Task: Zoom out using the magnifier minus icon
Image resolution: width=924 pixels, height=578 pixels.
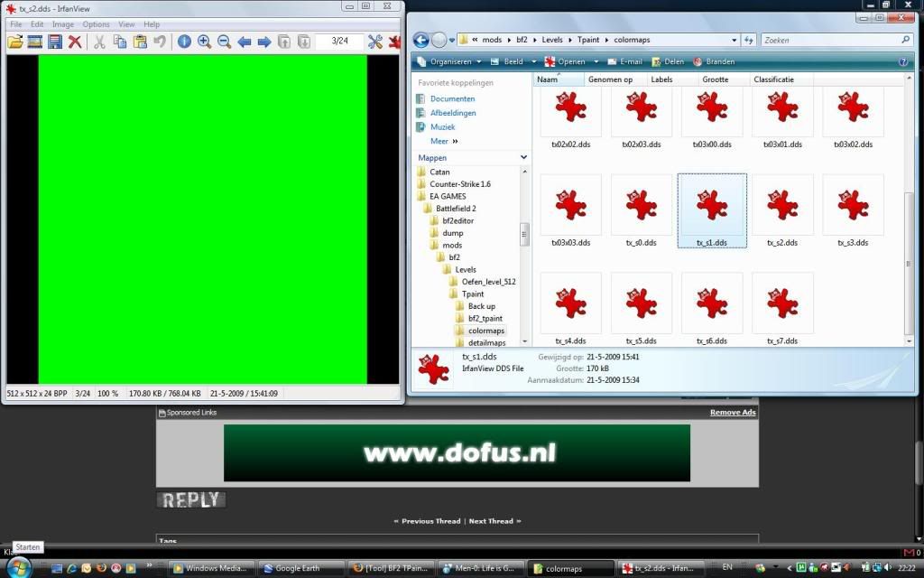Action: click(224, 42)
